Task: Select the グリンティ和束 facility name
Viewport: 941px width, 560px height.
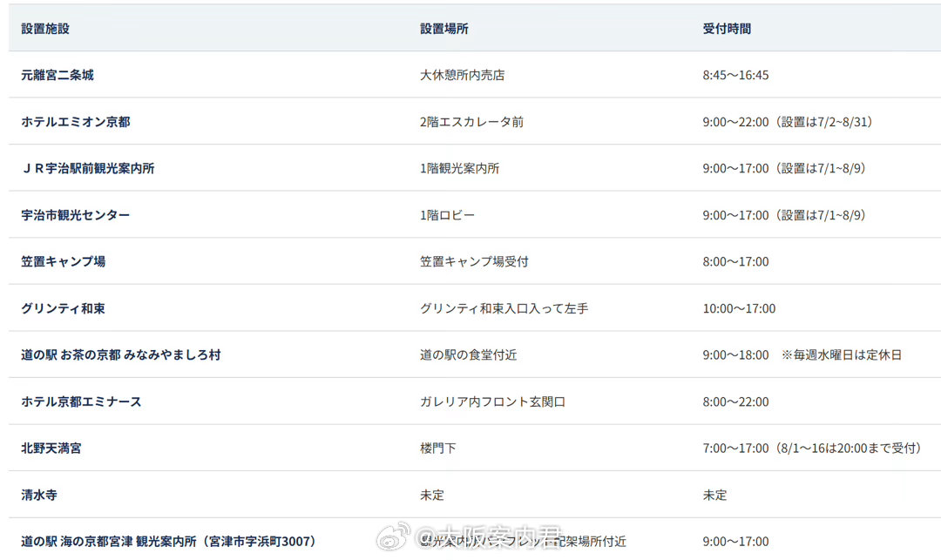Action: tap(63, 308)
